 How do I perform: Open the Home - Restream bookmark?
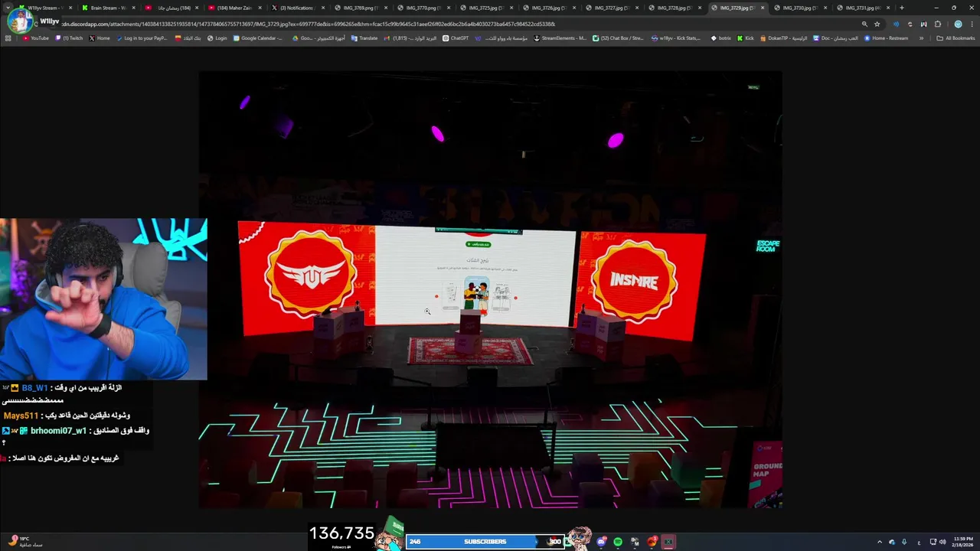click(886, 38)
